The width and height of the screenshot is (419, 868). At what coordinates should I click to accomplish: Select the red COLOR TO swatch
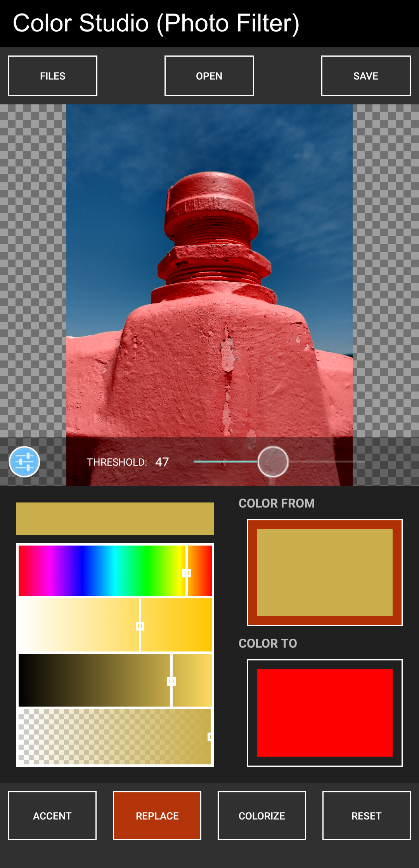325,713
